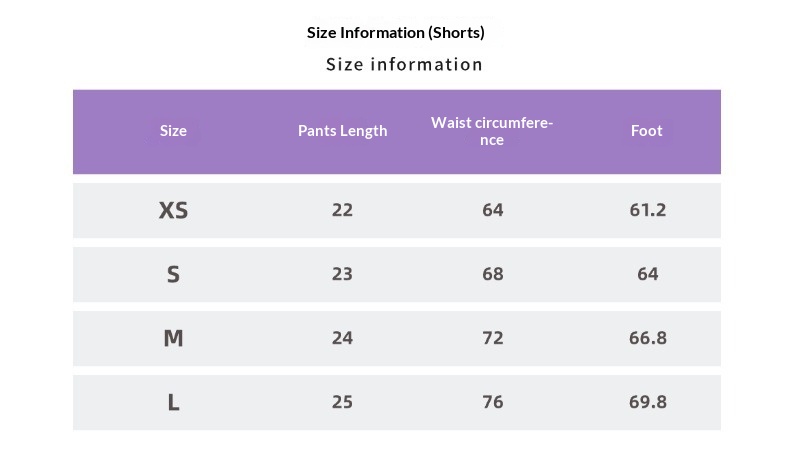The height and width of the screenshot is (473, 790).
Task: Click M waist circumference value 72
Action: click(x=492, y=338)
